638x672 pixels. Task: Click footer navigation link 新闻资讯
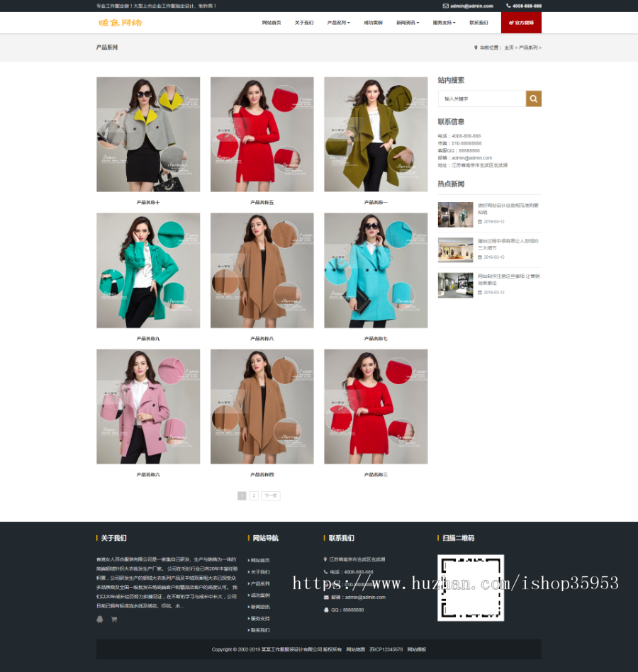pos(260,607)
